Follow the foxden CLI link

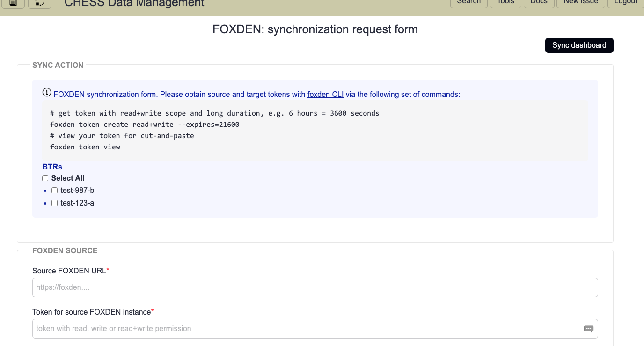(325, 95)
